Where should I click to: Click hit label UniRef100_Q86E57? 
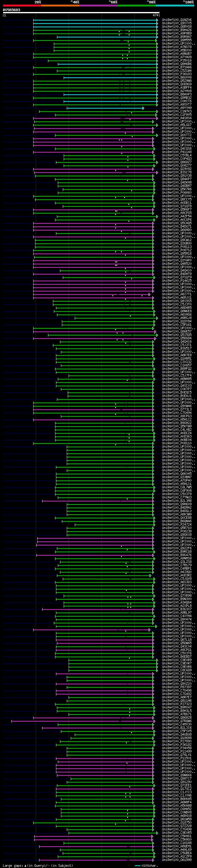pos(176,331)
